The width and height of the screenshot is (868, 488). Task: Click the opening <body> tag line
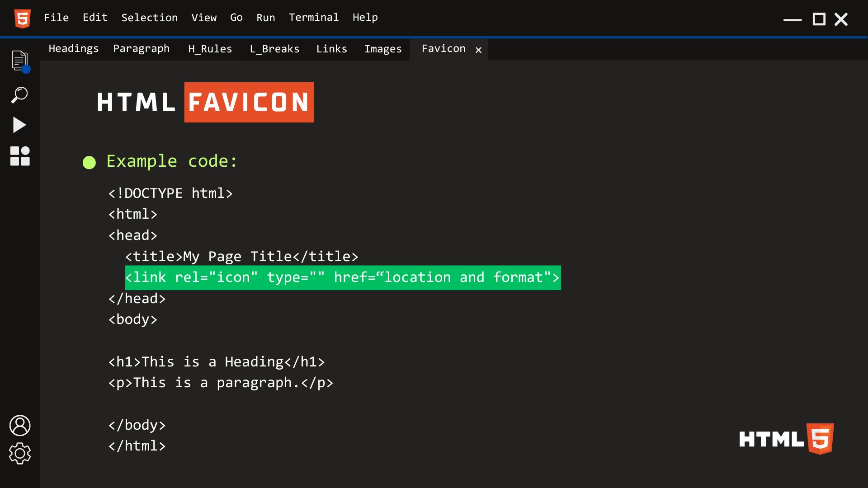[x=133, y=319]
